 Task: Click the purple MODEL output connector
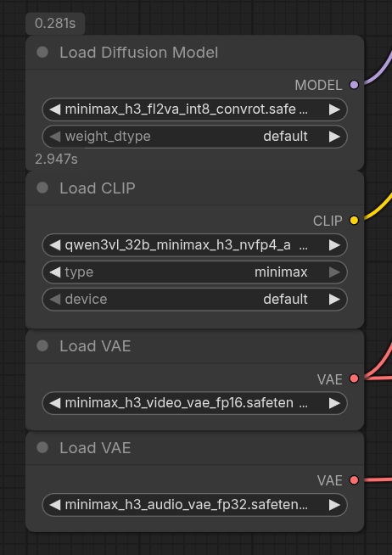click(x=354, y=85)
